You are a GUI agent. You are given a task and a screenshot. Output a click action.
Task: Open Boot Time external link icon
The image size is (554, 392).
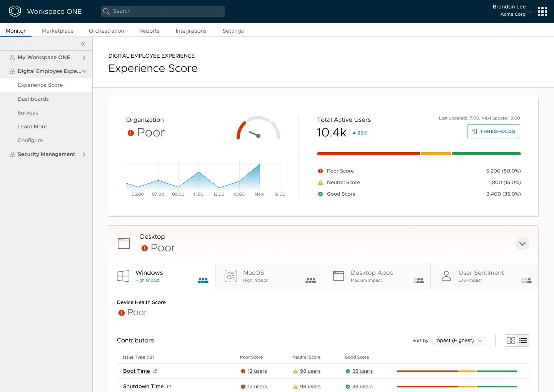point(155,371)
